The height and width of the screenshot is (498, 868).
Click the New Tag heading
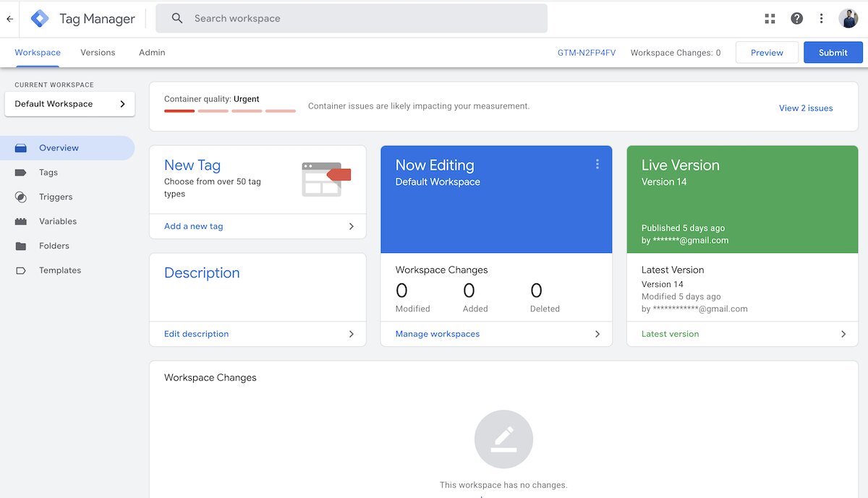[x=192, y=166]
